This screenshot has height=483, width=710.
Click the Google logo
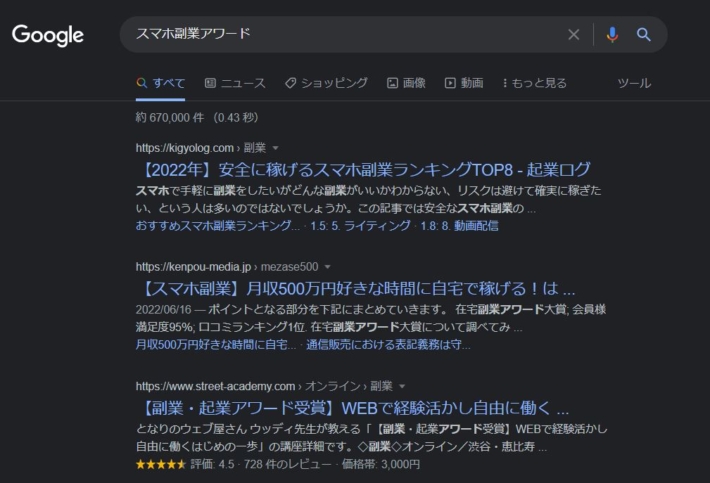pos(48,35)
